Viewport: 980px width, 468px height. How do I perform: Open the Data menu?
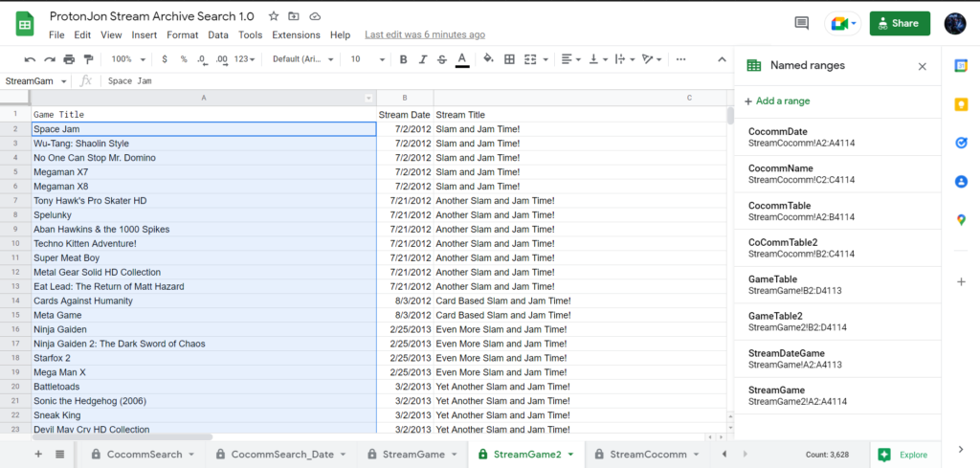tap(218, 35)
